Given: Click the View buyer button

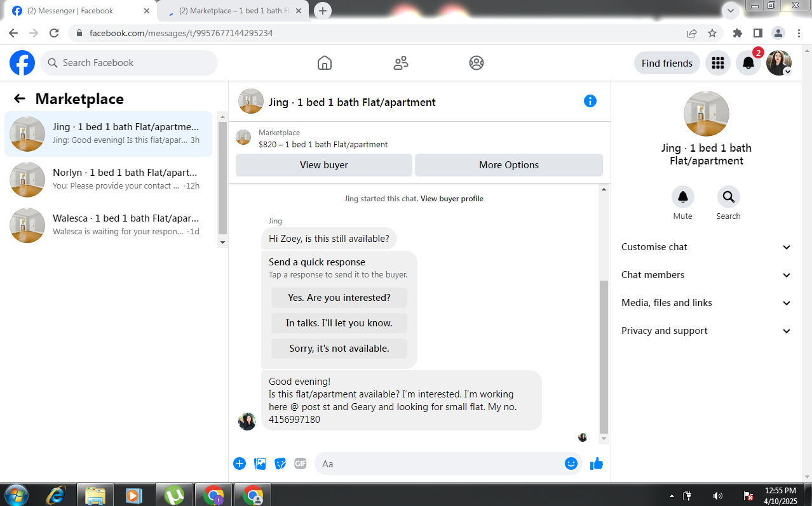Looking at the screenshot, I should (324, 165).
